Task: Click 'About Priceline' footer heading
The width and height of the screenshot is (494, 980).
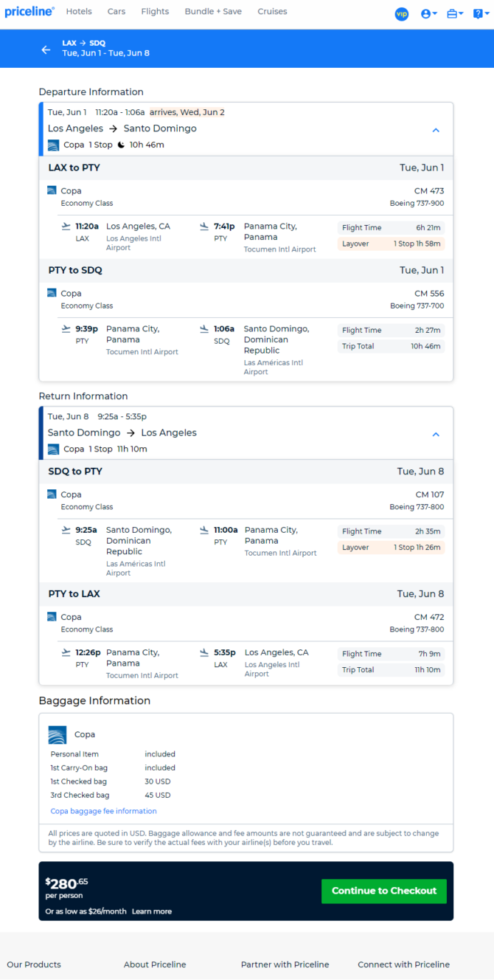Action: [155, 965]
